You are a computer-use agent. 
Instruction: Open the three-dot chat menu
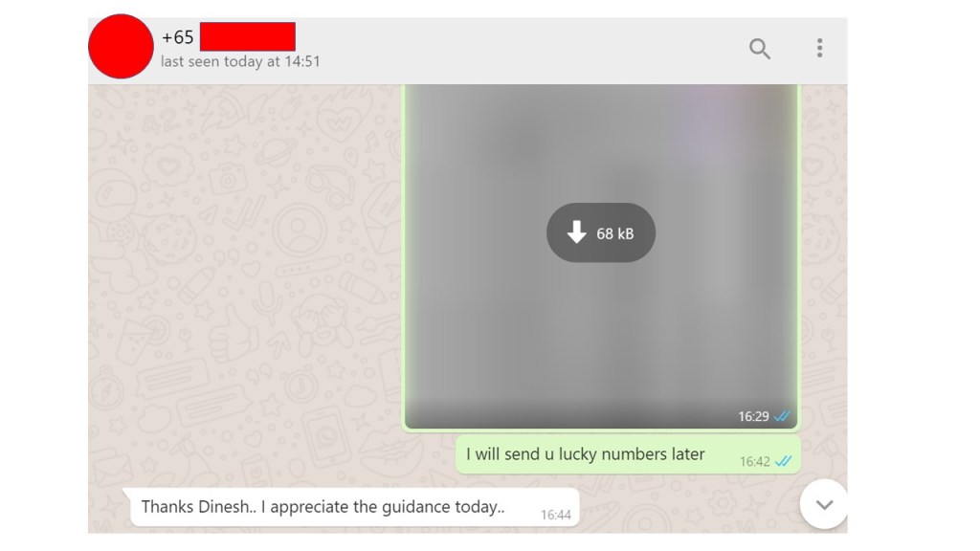(819, 48)
